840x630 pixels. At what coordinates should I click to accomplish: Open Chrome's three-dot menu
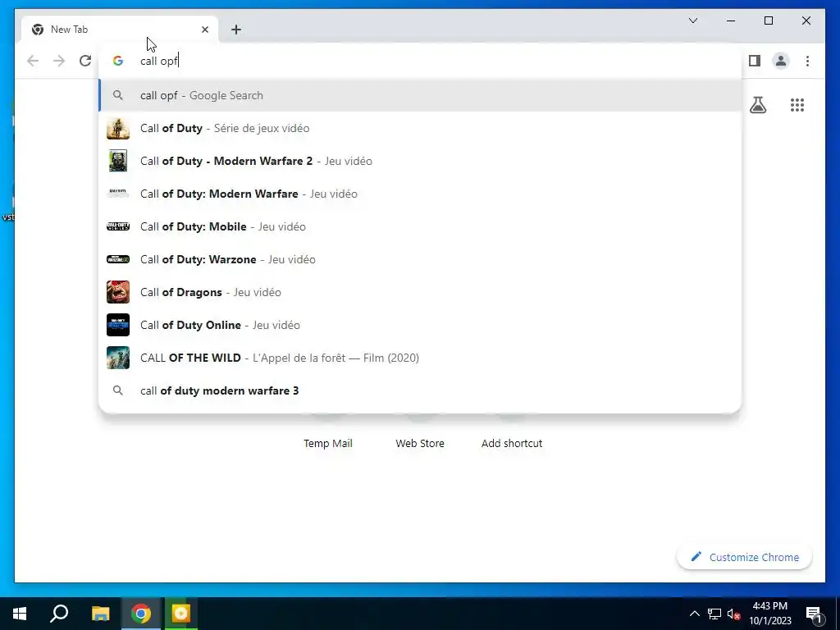(x=807, y=61)
